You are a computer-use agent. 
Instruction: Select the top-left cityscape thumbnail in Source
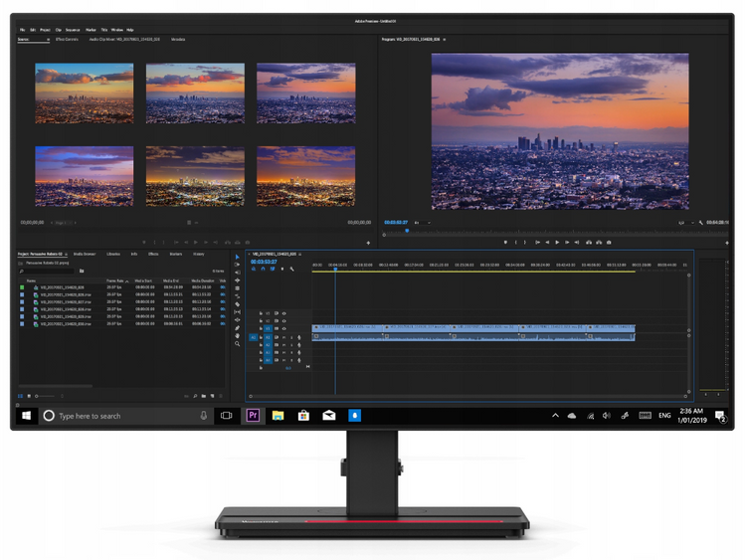(x=84, y=93)
